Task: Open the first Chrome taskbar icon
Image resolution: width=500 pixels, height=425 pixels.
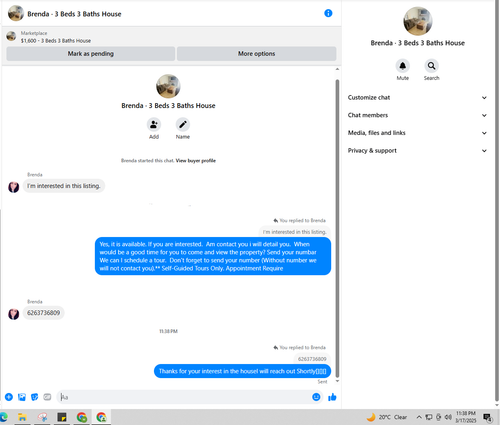Action: pyautogui.click(x=82, y=417)
